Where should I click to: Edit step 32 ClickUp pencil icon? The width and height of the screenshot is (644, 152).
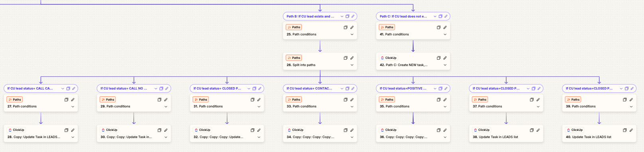tap(259, 130)
